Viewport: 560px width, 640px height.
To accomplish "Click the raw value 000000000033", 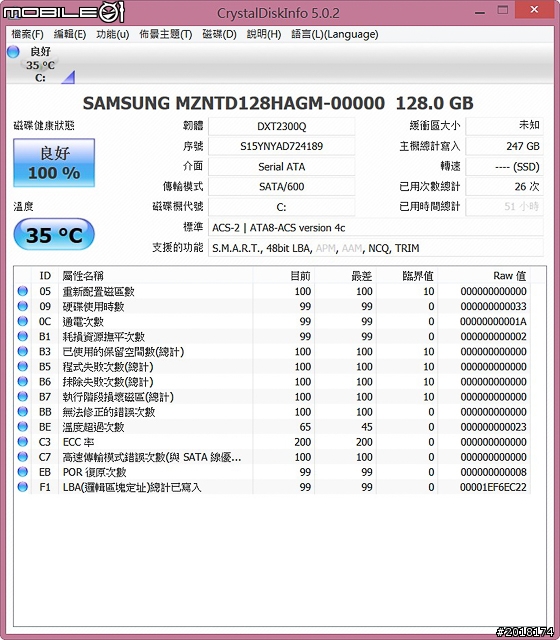I will (x=493, y=306).
